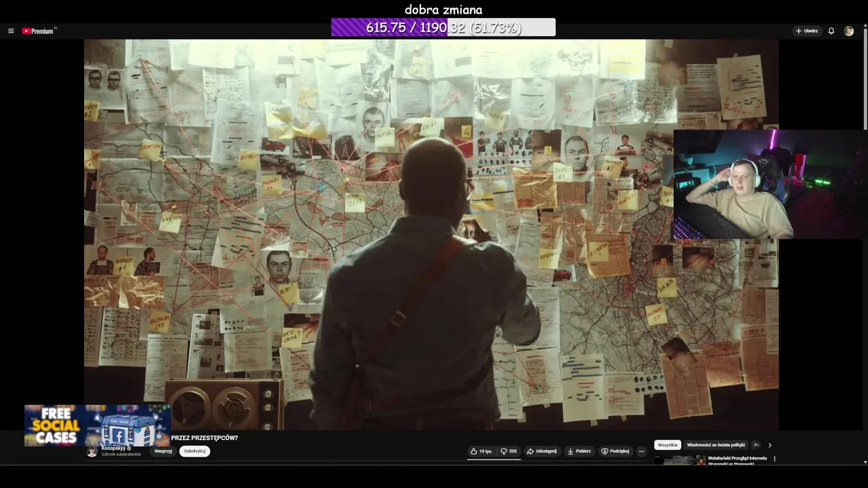The width and height of the screenshot is (868, 488).
Task: Select the Wszystkie filter chip
Action: 667,445
